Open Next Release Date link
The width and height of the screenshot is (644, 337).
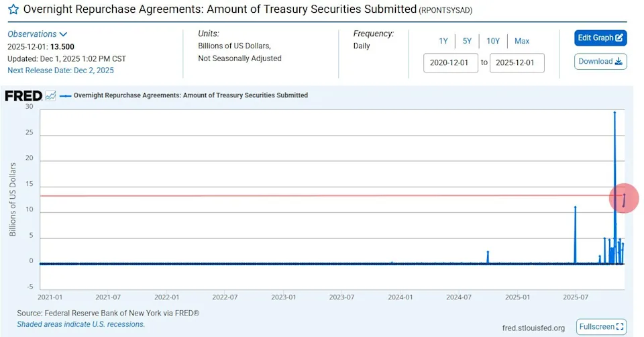click(60, 70)
